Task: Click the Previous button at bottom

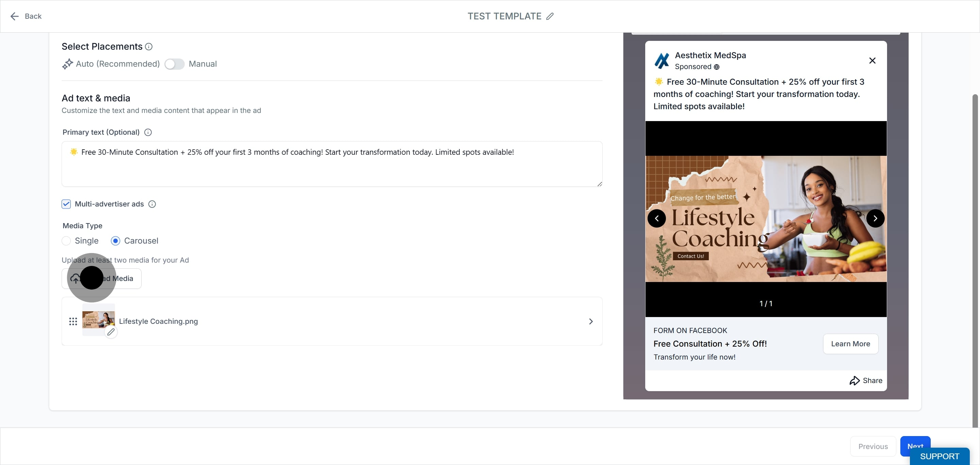Action: [x=873, y=446]
